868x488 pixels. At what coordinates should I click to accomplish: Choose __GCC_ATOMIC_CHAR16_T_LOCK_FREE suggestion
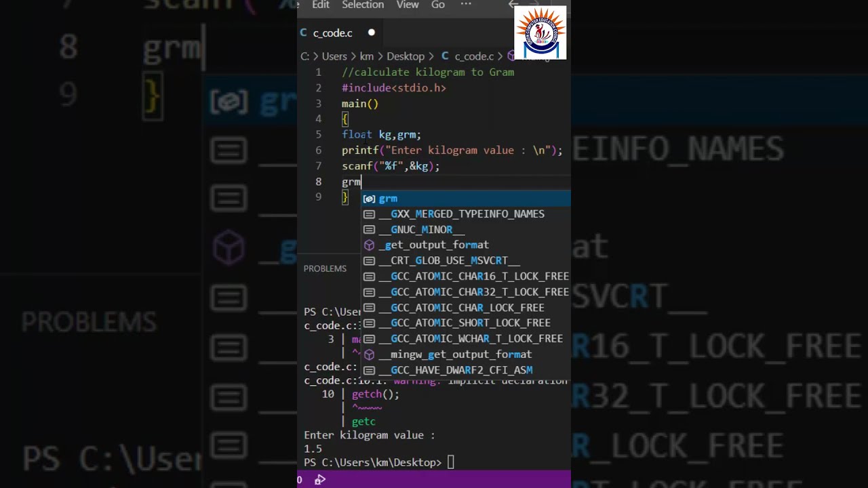466,277
